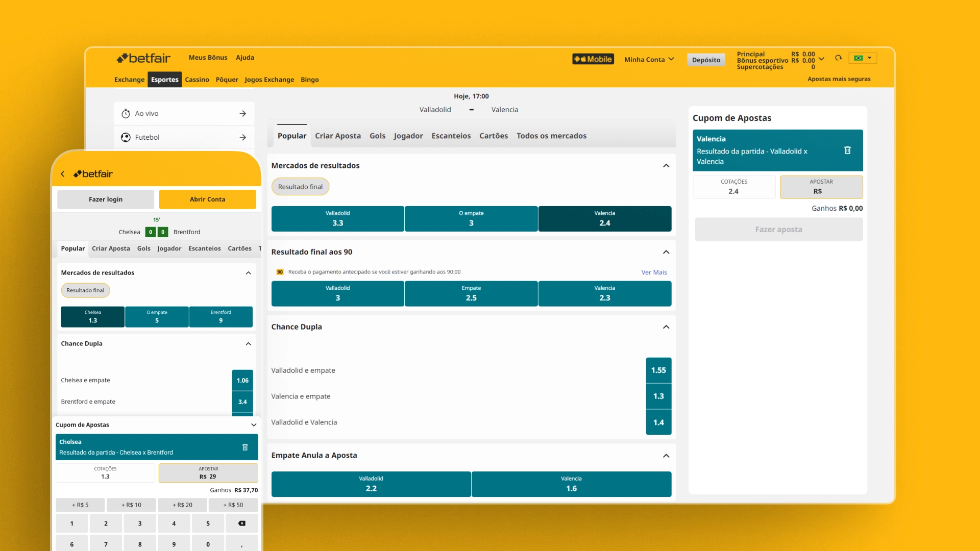Deselect Chelsea 1.3 odds on mobile

coord(92,317)
